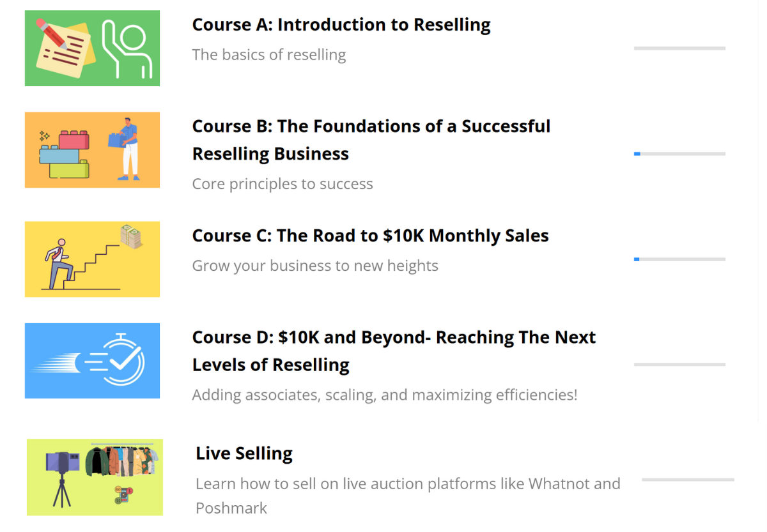Image resolution: width=767 pixels, height=532 pixels.
Task: Open Course A green notes thumbnail
Action: (x=92, y=48)
